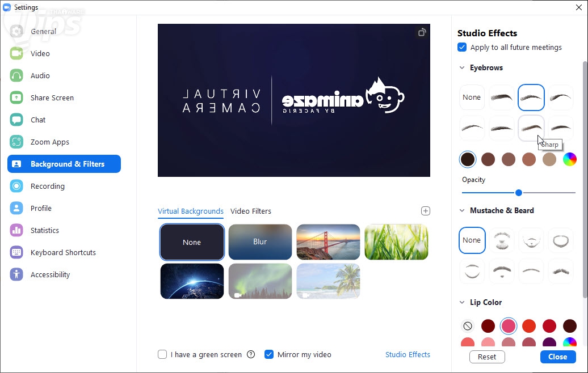The image size is (588, 373).
Task: Go to Accessibility label in sidebar
Action: tap(51, 274)
